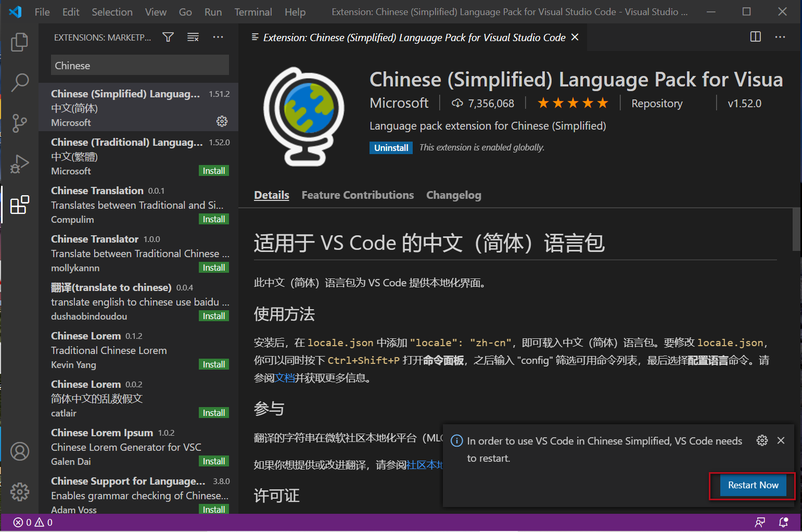Viewport: 802px width, 532px height.
Task: Open the Help menu
Action: coord(295,12)
